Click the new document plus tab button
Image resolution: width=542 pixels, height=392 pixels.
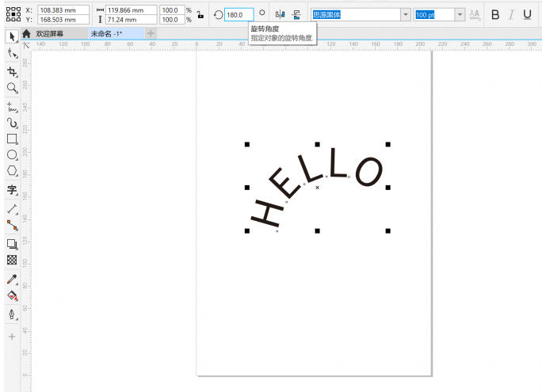pyautogui.click(x=151, y=34)
